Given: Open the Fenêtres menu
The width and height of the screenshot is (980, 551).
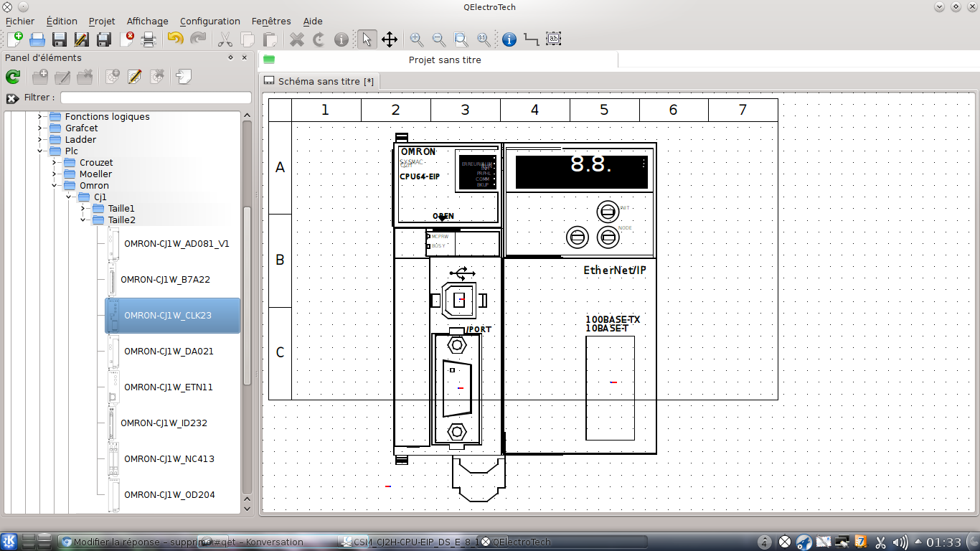Looking at the screenshot, I should click(271, 21).
